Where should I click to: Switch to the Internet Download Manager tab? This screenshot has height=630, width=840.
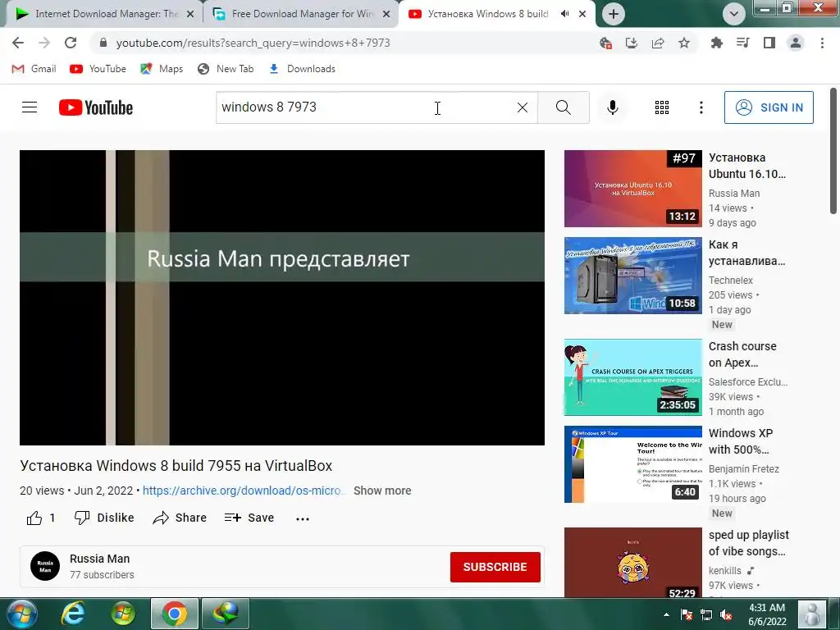click(104, 14)
